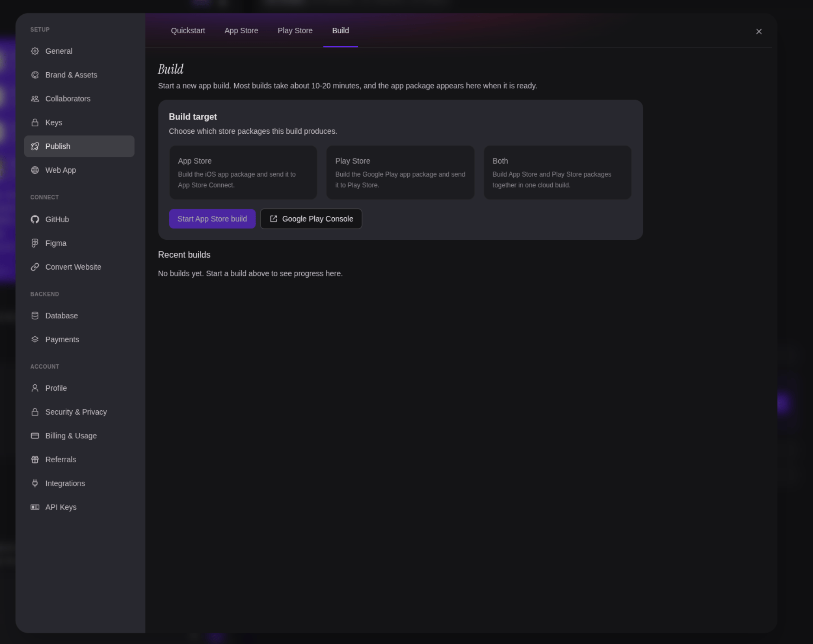
Task: Open Collaborators label in sidebar
Action: [x=68, y=99]
